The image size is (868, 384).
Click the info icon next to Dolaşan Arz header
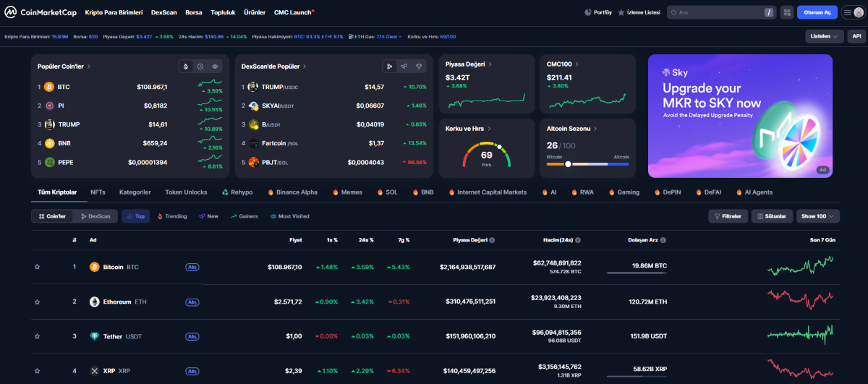664,239
